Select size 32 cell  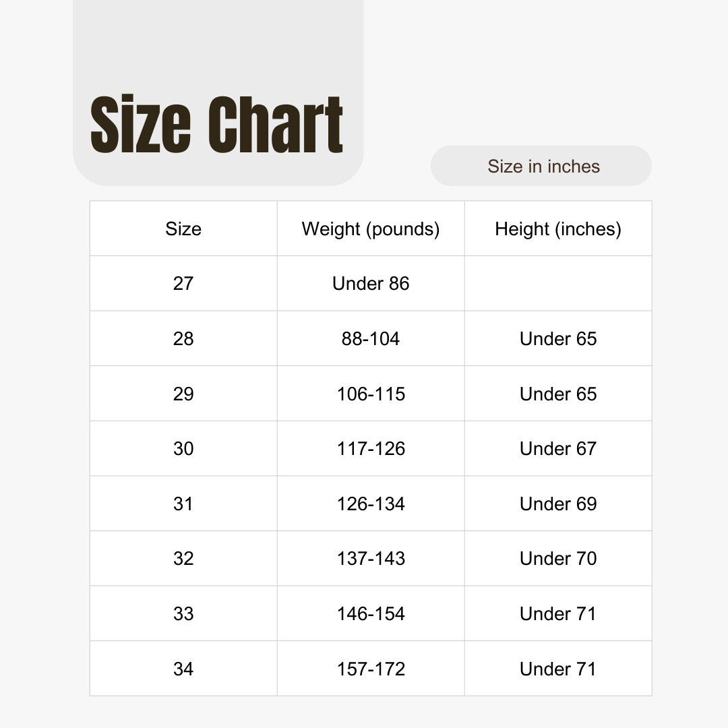click(x=183, y=559)
